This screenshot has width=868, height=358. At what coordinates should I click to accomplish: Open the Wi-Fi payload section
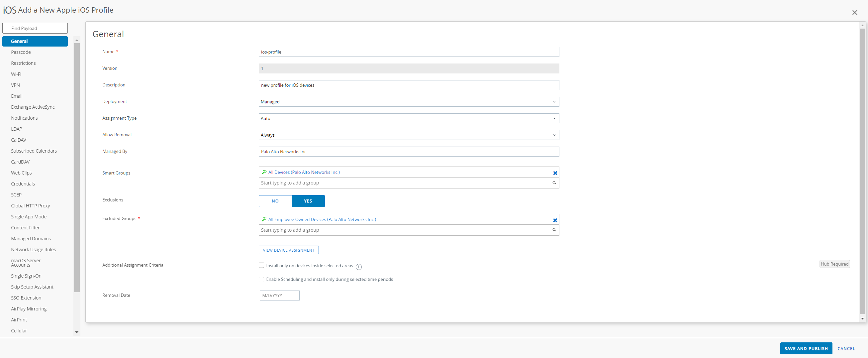click(x=16, y=74)
